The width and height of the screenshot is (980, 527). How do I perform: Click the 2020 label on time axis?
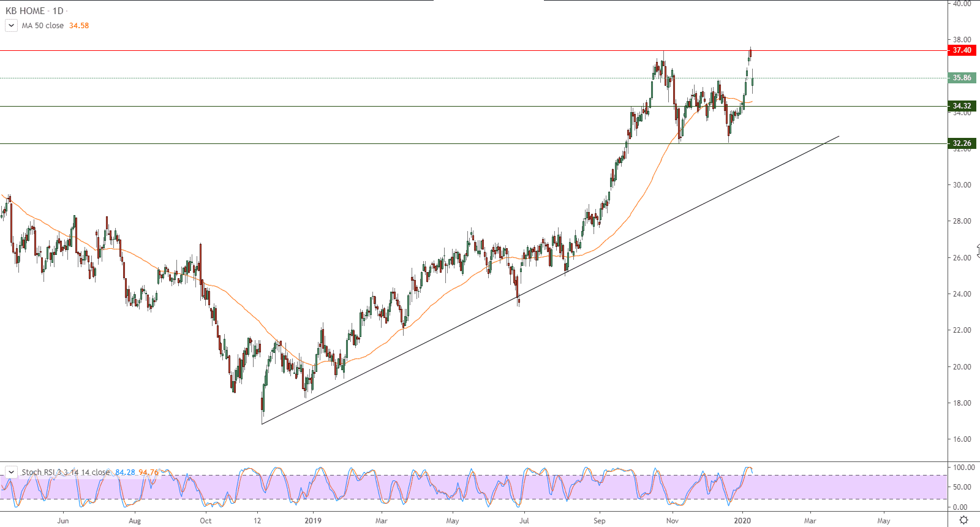tap(742, 521)
